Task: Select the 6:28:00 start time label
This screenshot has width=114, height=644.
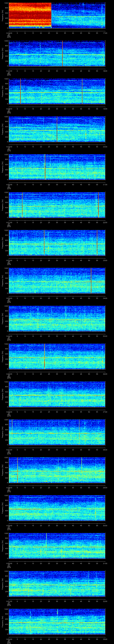Action: pyautogui.click(x=9, y=487)
